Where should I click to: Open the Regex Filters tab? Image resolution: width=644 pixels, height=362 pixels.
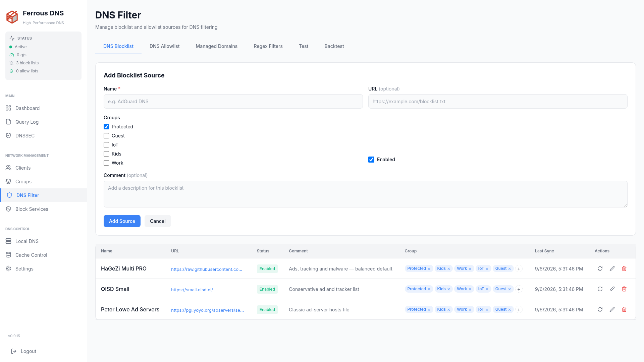click(x=268, y=46)
